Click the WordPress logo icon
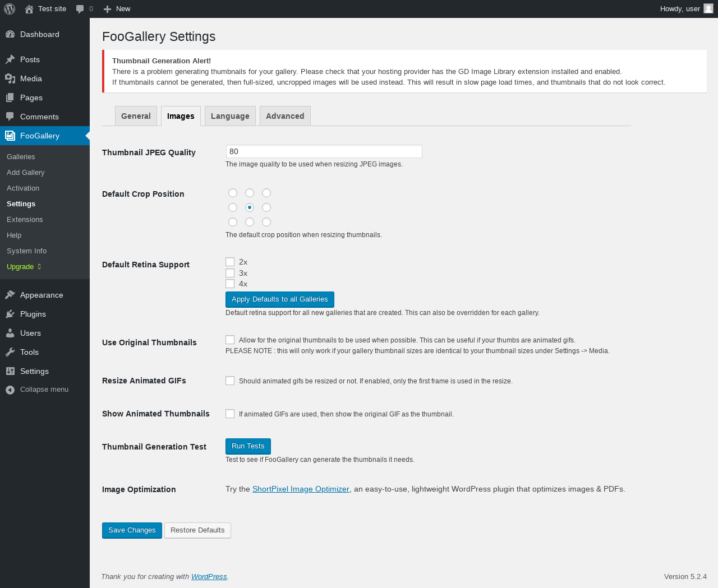This screenshot has height=588, width=718. 10,9
